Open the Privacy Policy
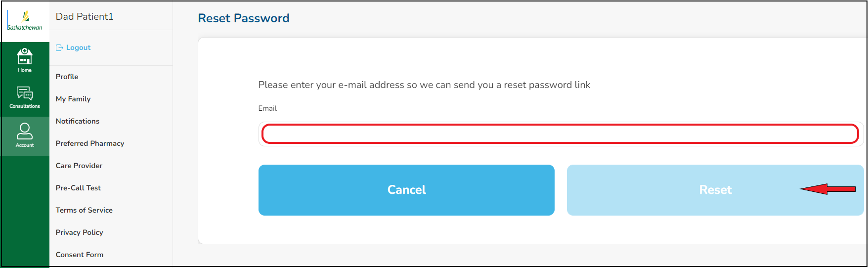The height and width of the screenshot is (268, 868). [80, 232]
